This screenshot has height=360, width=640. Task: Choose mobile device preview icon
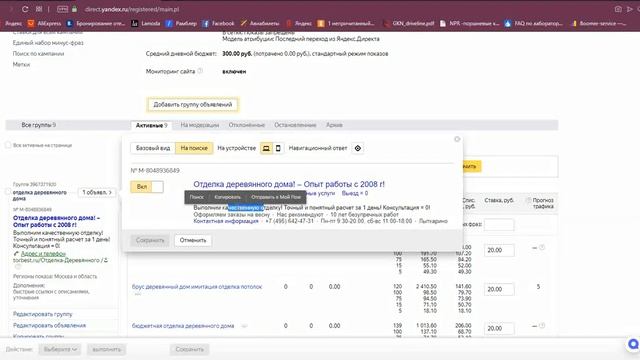click(x=278, y=148)
